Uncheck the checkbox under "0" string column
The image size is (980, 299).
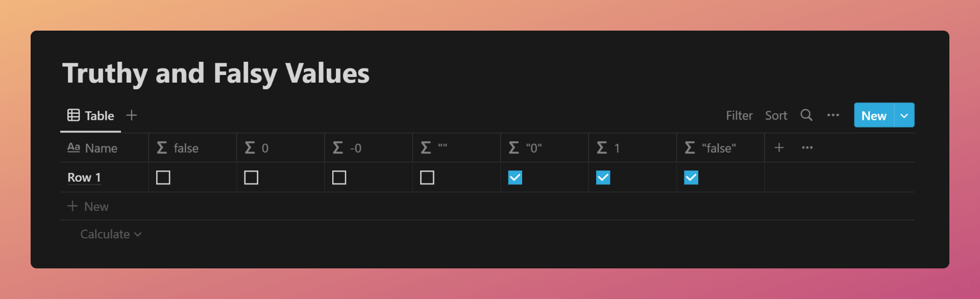pos(515,178)
